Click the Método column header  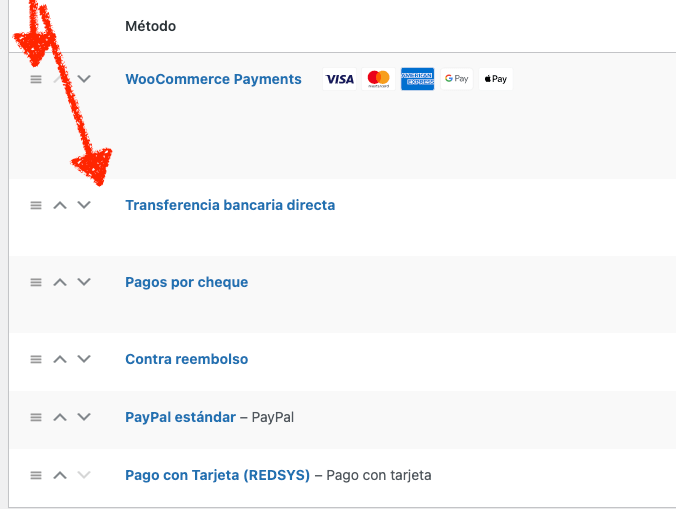click(x=150, y=26)
